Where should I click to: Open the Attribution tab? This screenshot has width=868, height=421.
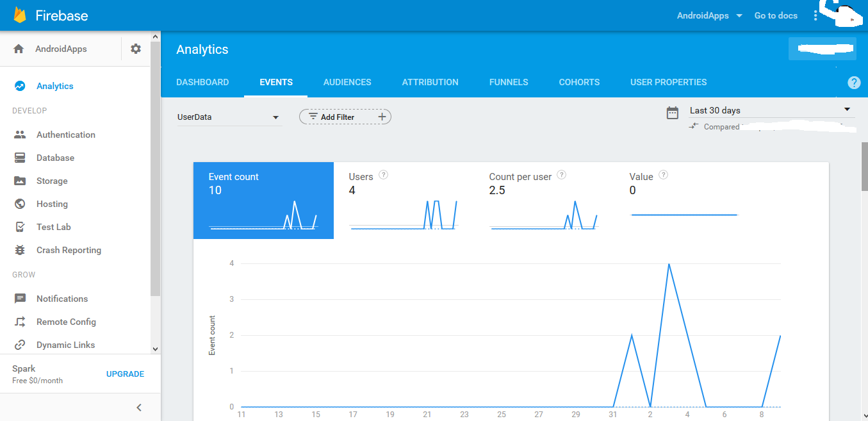coord(430,82)
